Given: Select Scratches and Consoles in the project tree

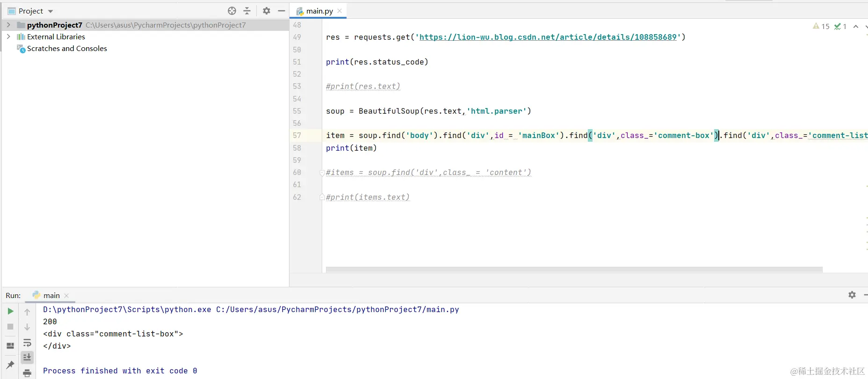Looking at the screenshot, I should click(67, 48).
